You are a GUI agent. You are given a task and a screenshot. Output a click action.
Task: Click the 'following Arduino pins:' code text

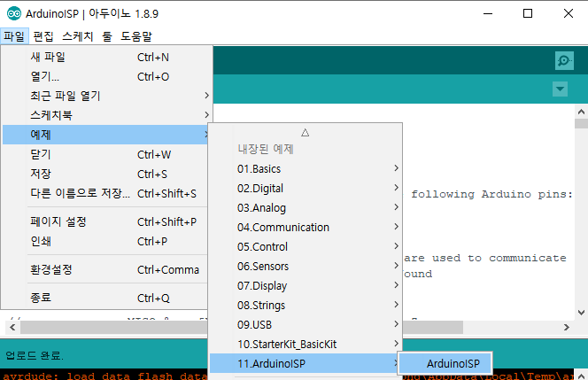[492, 194]
